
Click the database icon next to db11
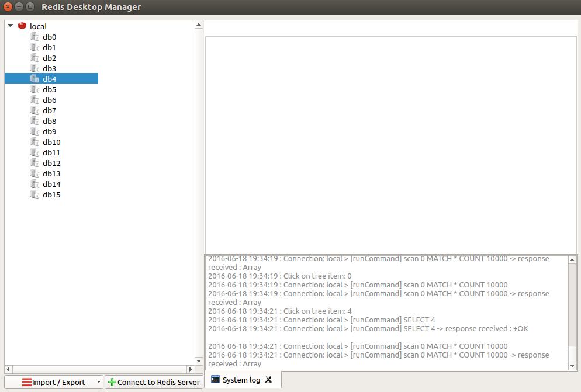(34, 152)
